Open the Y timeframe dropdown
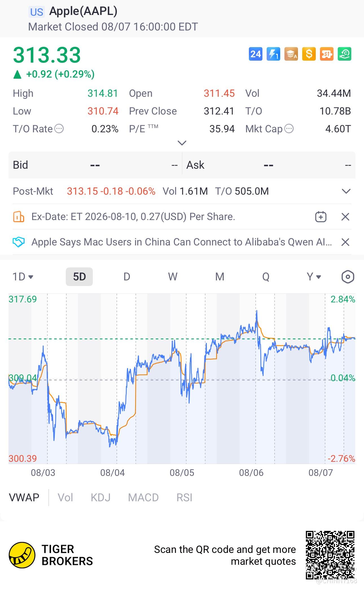 [314, 277]
